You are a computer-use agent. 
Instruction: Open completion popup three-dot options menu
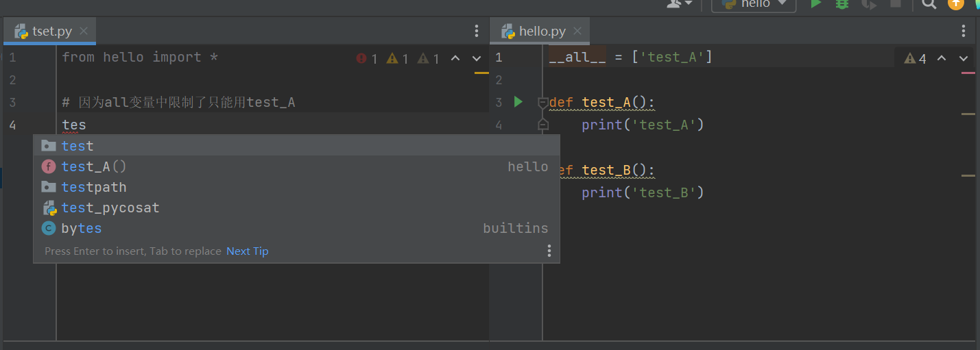[x=549, y=251]
